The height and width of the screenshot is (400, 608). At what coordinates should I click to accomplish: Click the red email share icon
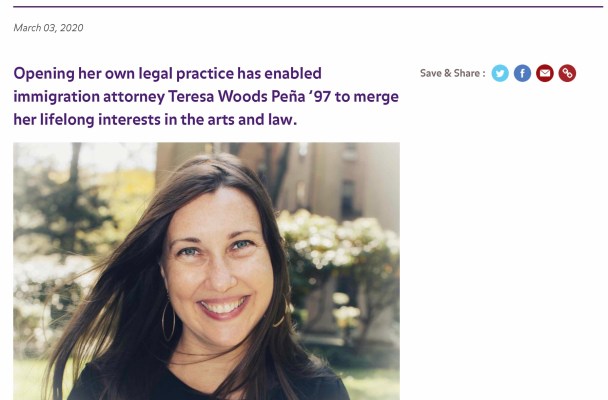pyautogui.click(x=545, y=73)
